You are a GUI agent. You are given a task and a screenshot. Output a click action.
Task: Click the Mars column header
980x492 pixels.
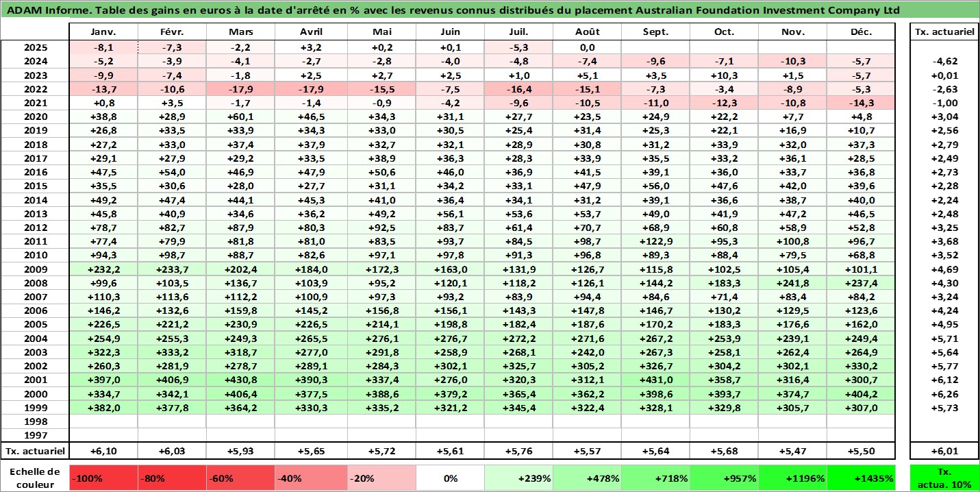pyautogui.click(x=242, y=32)
